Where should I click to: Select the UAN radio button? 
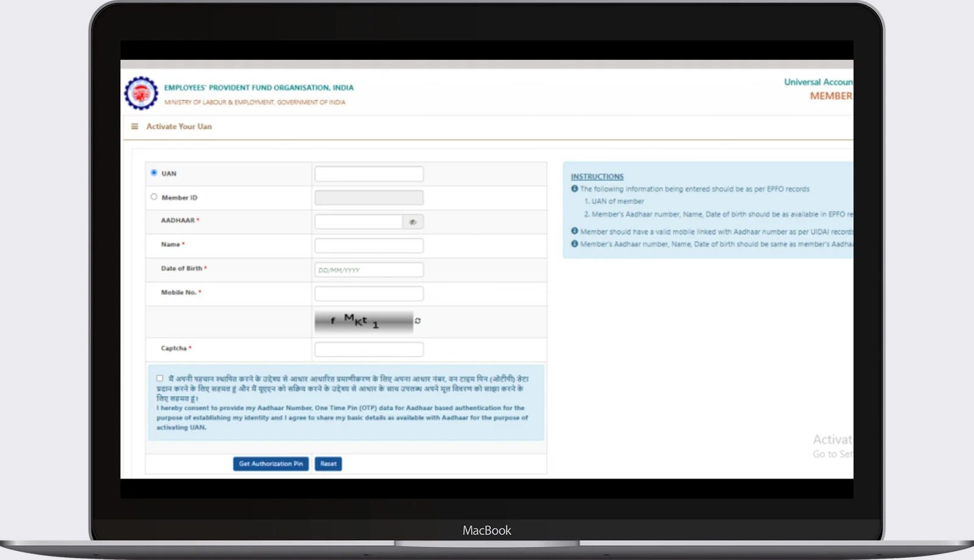tap(154, 173)
